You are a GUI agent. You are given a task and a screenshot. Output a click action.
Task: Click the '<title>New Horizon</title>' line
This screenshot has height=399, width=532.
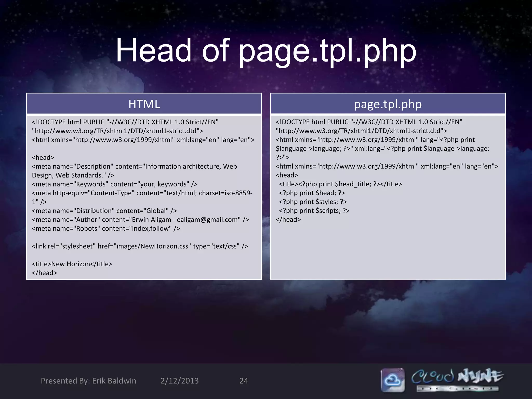point(72,264)
